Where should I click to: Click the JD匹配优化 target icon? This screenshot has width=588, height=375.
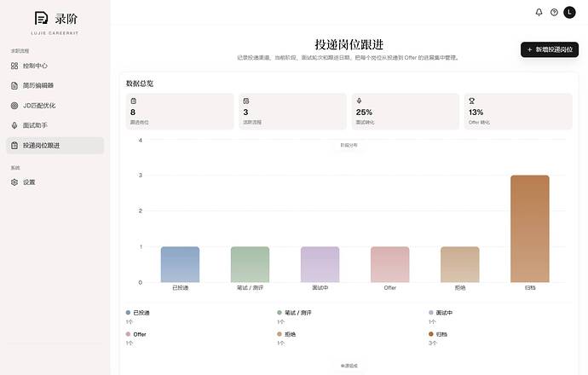(14, 106)
